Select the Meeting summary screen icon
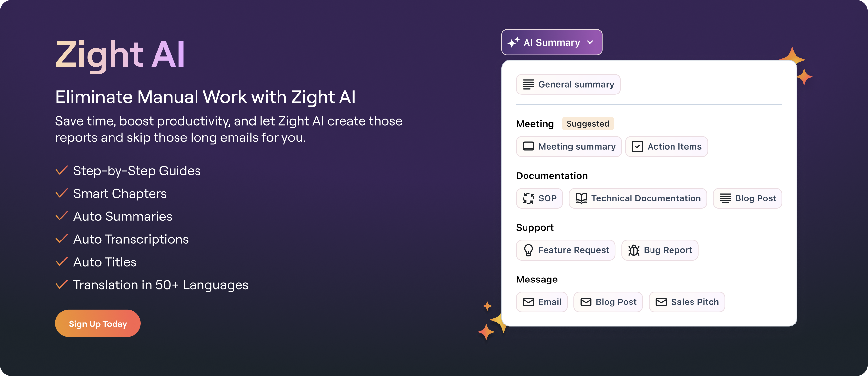This screenshot has height=376, width=868. point(528,146)
